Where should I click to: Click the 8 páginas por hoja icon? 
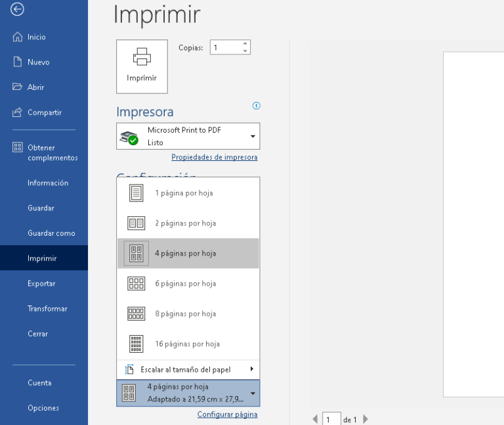pyautogui.click(x=136, y=314)
